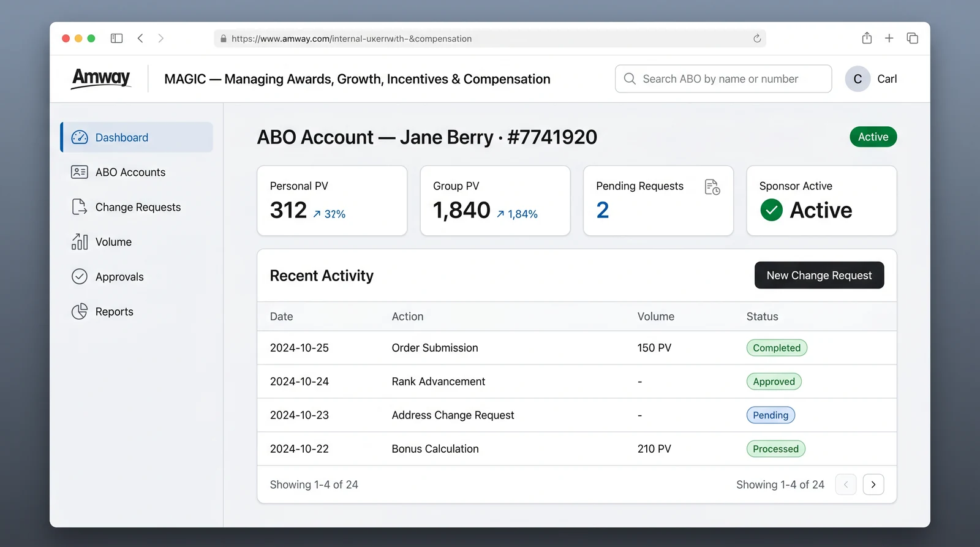The image size is (980, 547).
Task: Click the Approvals checkmark circle icon
Action: (80, 277)
